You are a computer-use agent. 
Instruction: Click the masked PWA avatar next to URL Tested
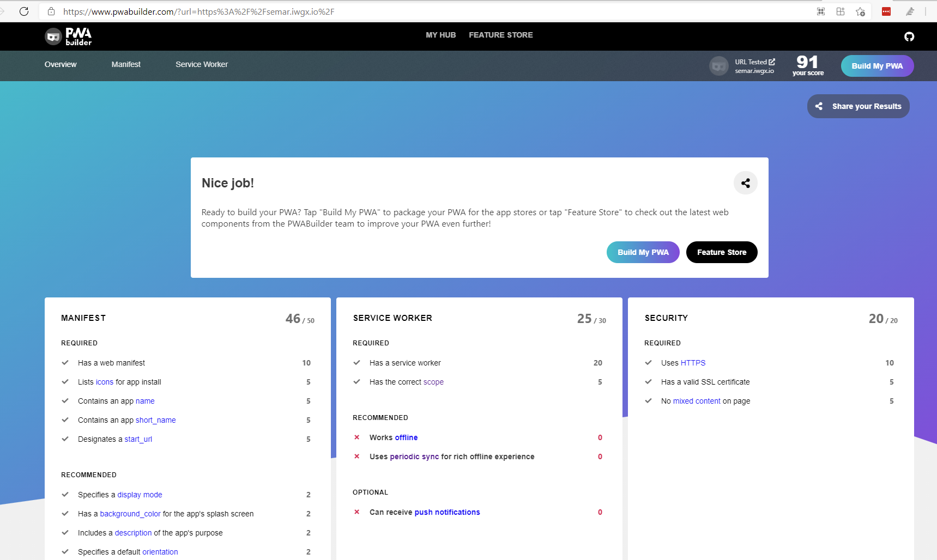[719, 65]
